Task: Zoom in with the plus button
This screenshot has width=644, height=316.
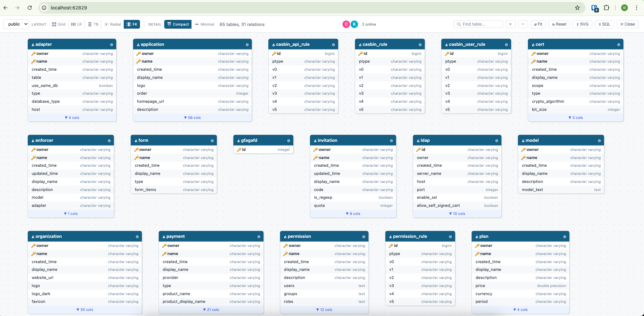Action: point(510,24)
